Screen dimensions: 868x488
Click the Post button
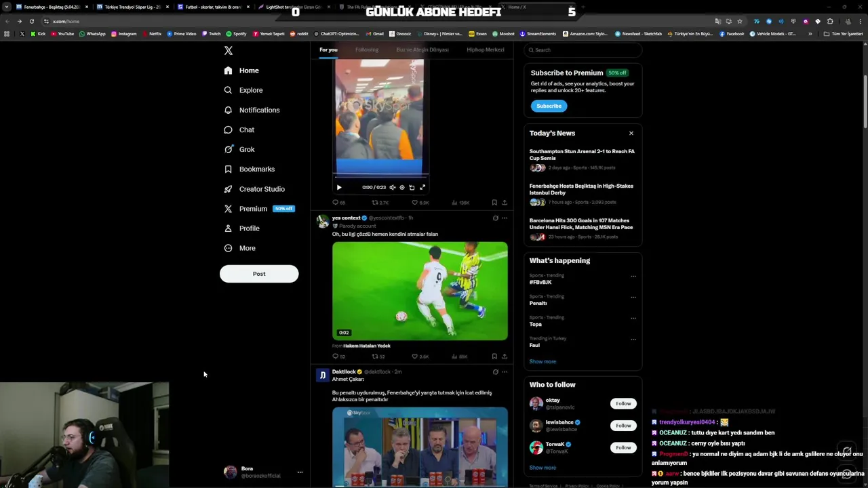pyautogui.click(x=259, y=274)
